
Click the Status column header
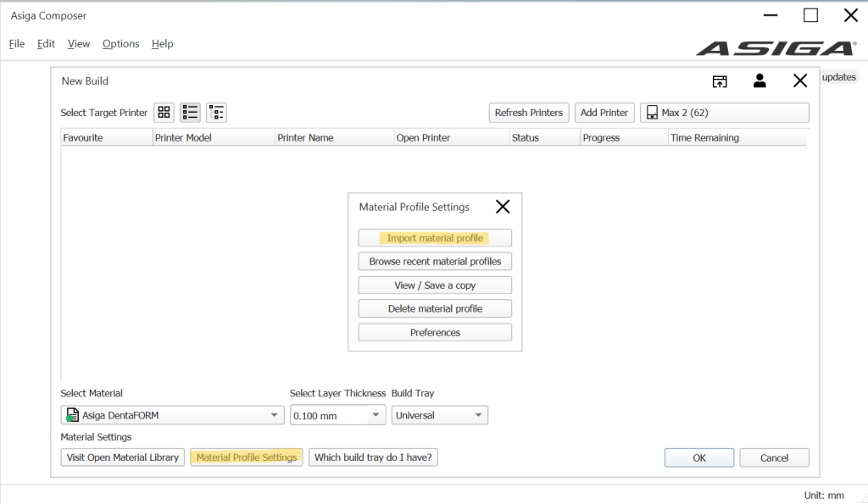[545, 138]
